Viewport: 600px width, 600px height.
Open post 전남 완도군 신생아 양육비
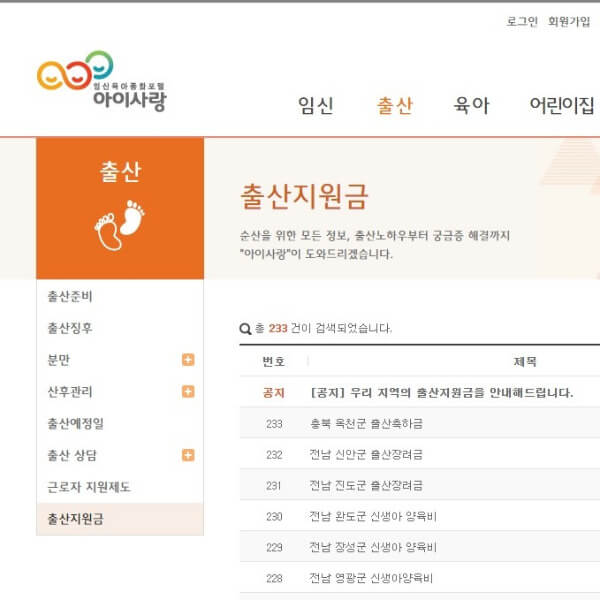[373, 517]
